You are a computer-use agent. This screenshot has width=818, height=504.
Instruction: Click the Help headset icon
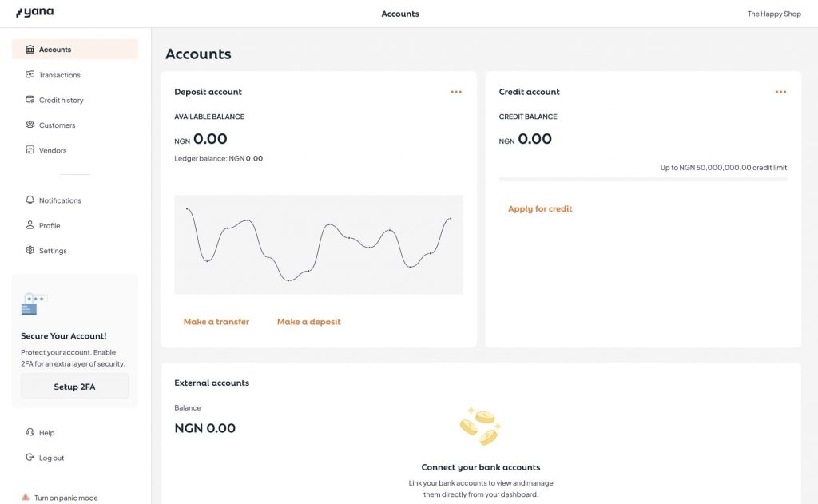point(30,433)
